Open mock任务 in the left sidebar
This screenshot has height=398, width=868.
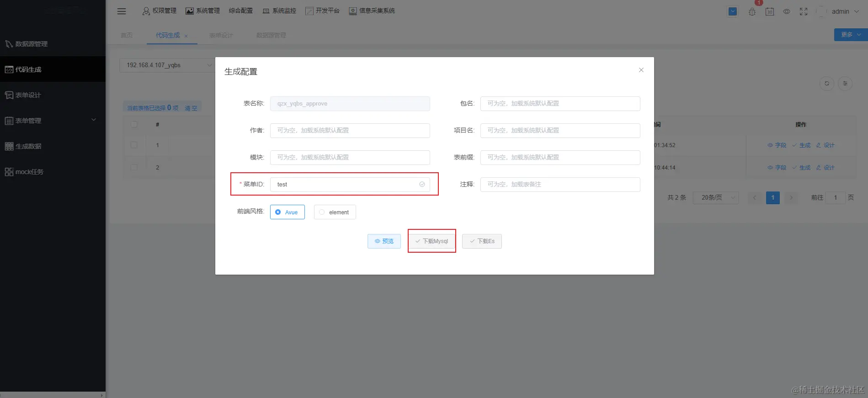[x=53, y=172]
